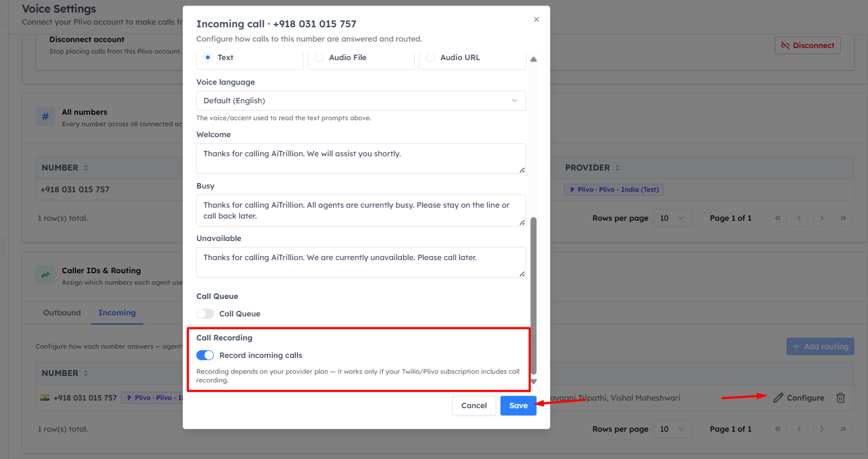Go to last page in All numbers table
The image size is (868, 459).
(x=843, y=218)
